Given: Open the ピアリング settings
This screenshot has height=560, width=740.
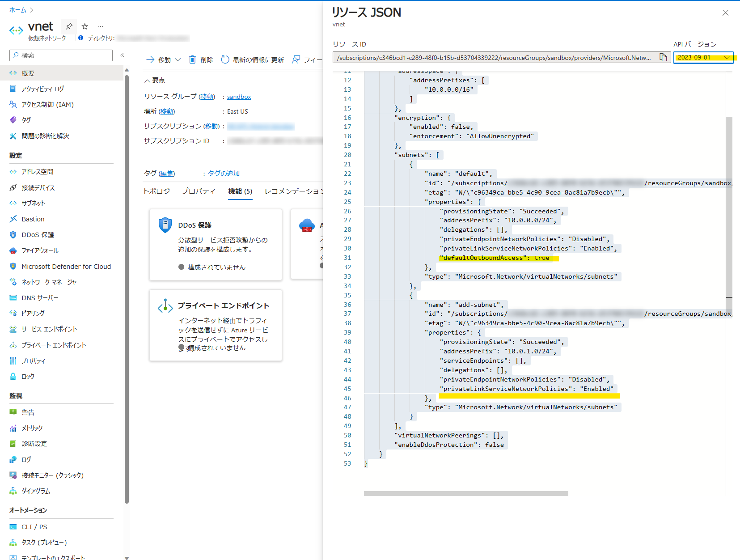Looking at the screenshot, I should 33,313.
